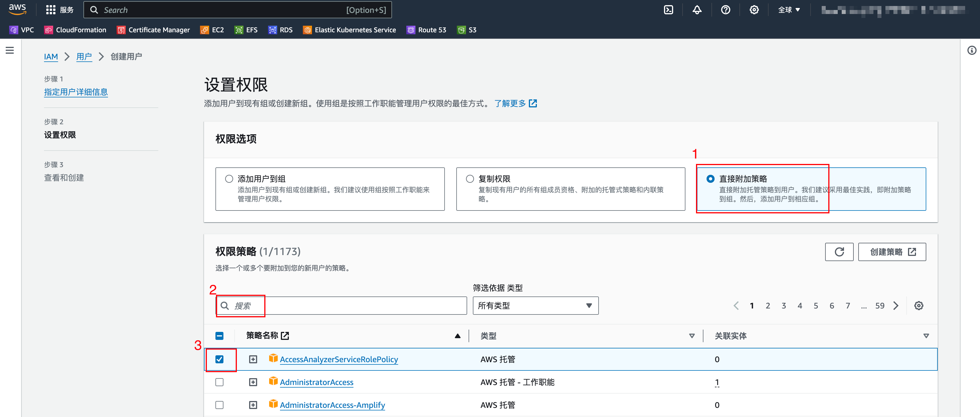980x417 pixels.
Task: Click the AccessAnalyzerServiceRolePolicy cube icon
Action: click(273, 358)
